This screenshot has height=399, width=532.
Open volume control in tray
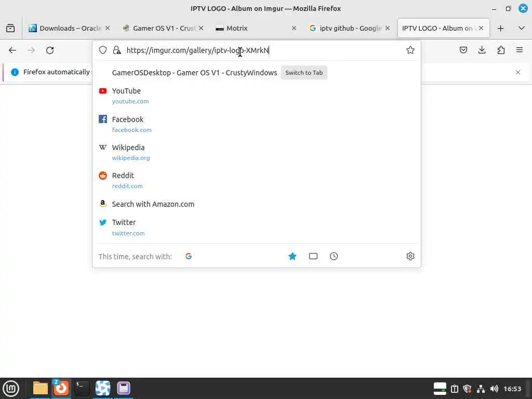[494, 389]
